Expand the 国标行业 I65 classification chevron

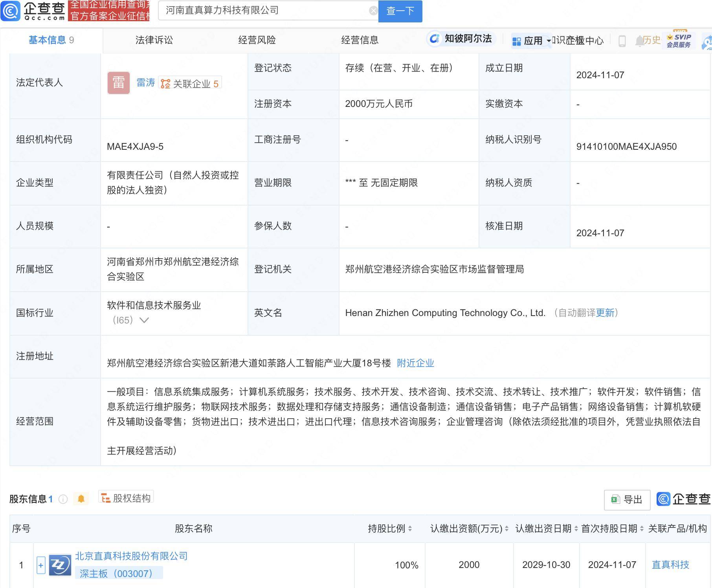pyautogui.click(x=145, y=321)
